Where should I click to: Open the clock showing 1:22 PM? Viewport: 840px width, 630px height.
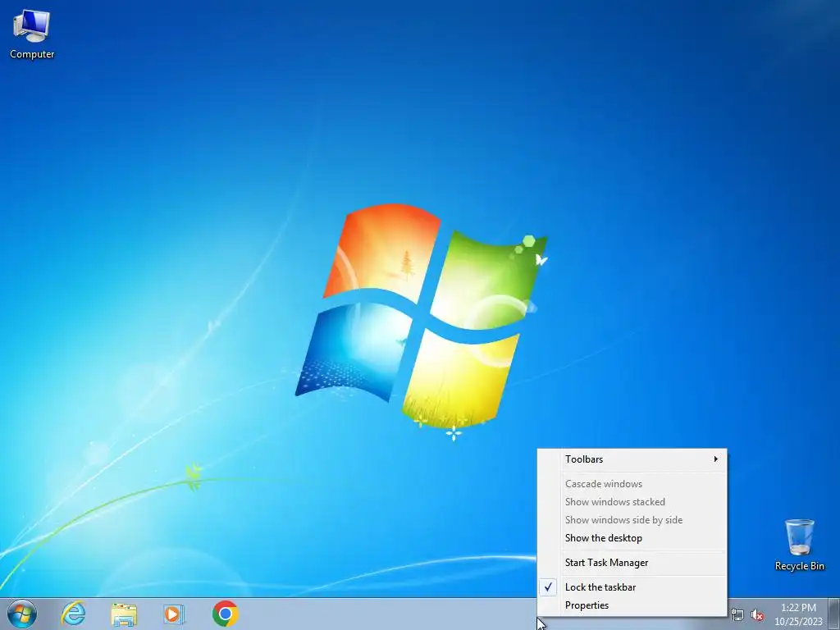pyautogui.click(x=798, y=614)
